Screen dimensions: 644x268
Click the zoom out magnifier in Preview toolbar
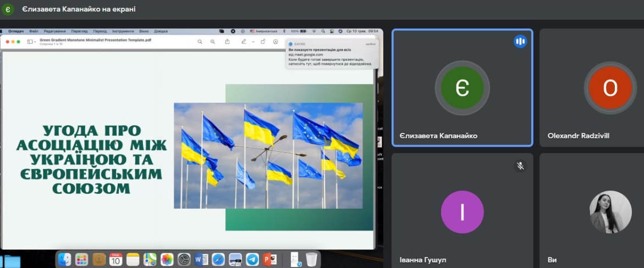coord(200,42)
